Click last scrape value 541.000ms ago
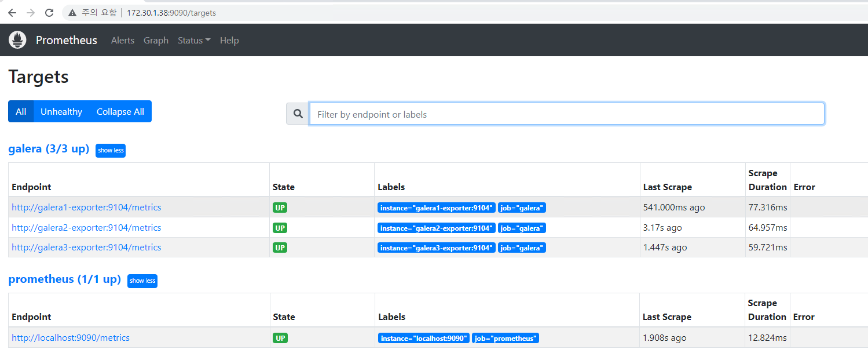Screen dimensions: 868x353 [674, 208]
